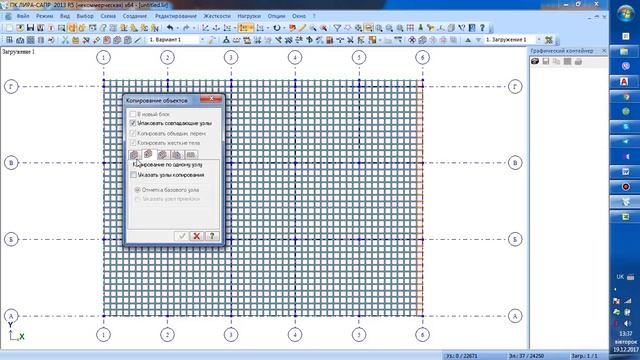Click the printer icon in Графический контейнер panel
The image size is (640, 360).
pyautogui.click(x=578, y=62)
